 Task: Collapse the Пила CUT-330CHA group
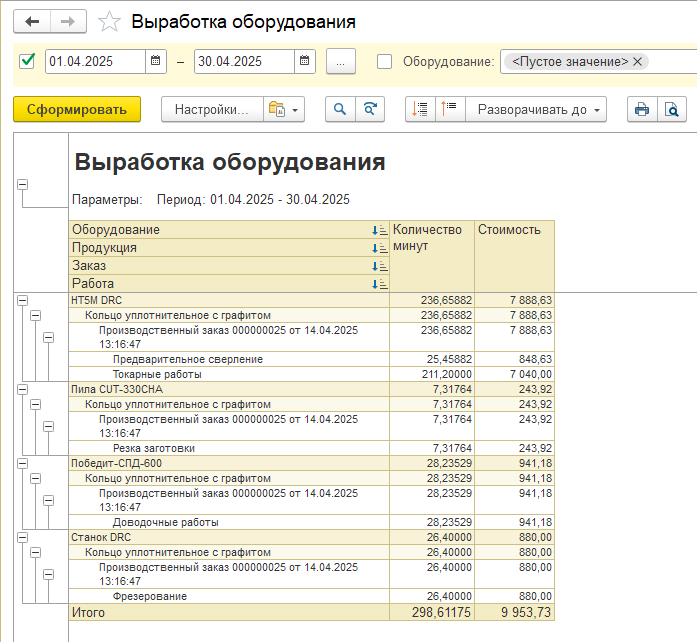click(x=23, y=389)
